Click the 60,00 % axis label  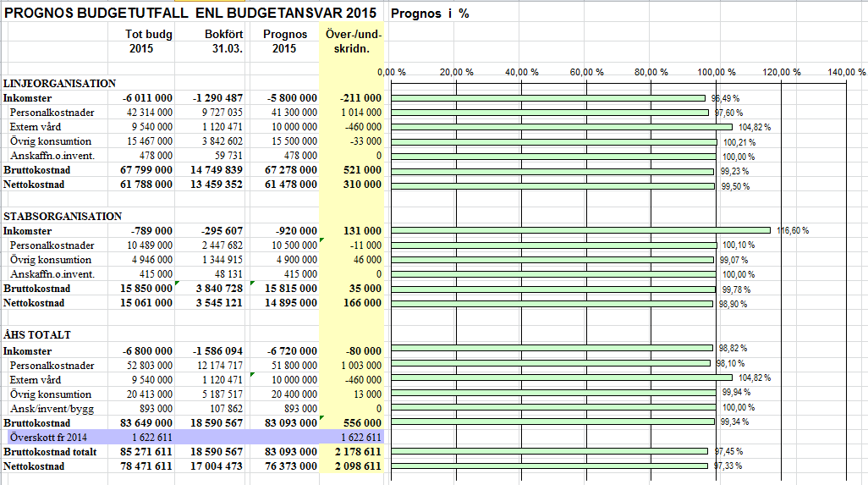coord(587,72)
